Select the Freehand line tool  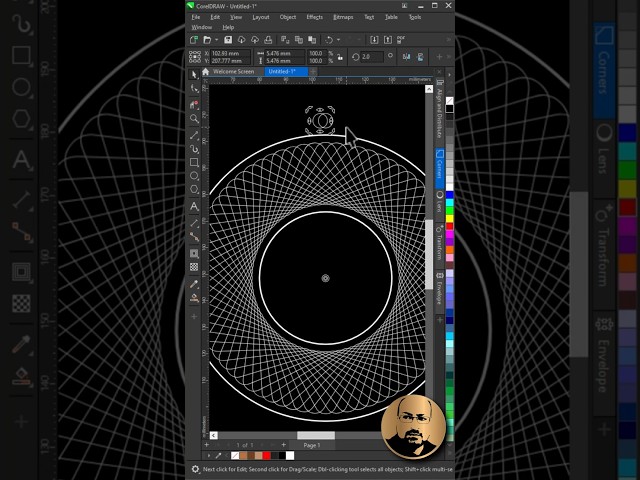click(194, 135)
